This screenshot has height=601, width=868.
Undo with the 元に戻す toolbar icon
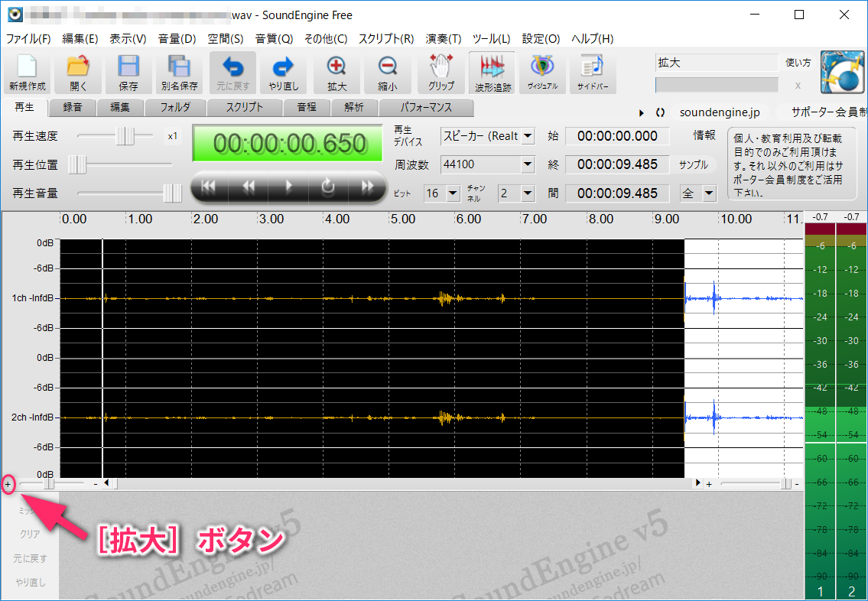point(232,73)
